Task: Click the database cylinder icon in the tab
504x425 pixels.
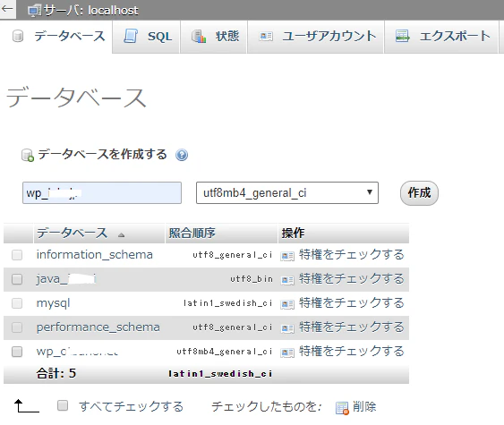Action: (x=18, y=37)
